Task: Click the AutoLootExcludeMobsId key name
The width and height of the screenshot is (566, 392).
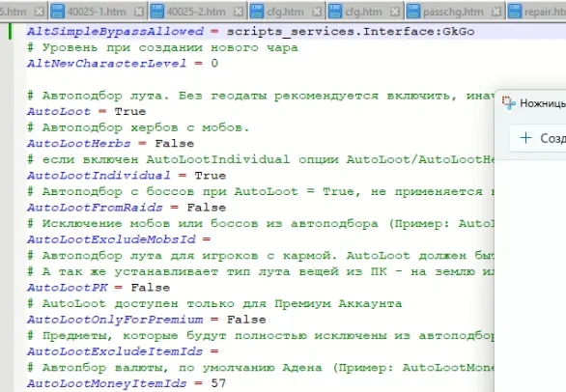Action: [x=111, y=239]
